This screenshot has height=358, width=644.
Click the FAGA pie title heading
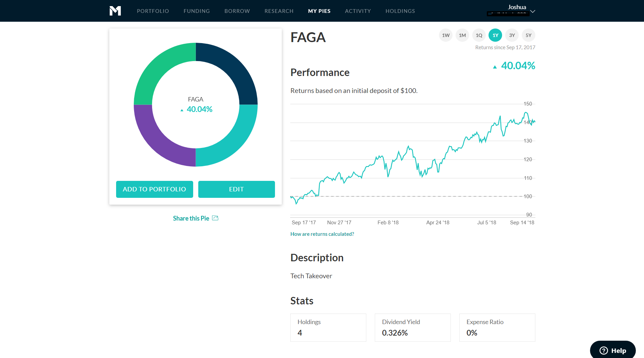point(308,37)
